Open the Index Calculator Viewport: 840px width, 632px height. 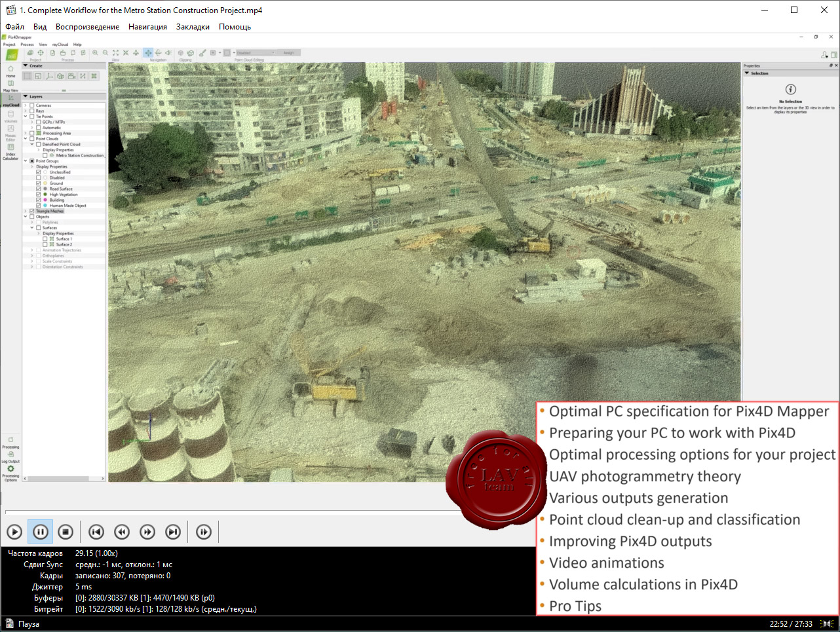click(x=10, y=151)
